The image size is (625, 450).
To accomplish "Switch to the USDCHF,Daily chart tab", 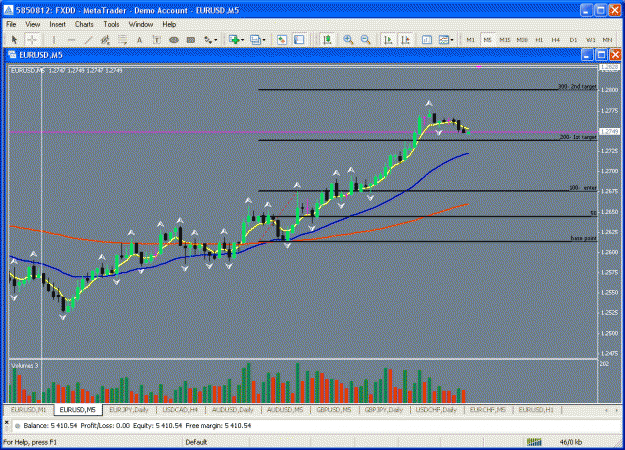I will click(436, 410).
